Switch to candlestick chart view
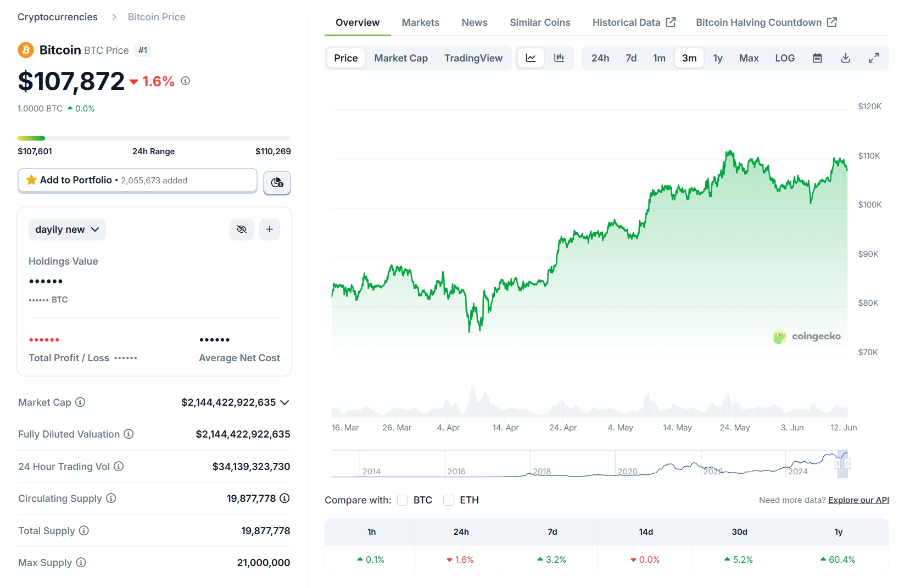 click(x=559, y=58)
